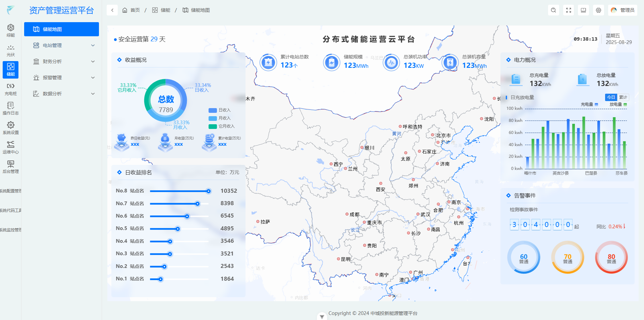The image size is (644, 320).
Task: Click the 首页 breadcrumb link
Action: [131, 10]
